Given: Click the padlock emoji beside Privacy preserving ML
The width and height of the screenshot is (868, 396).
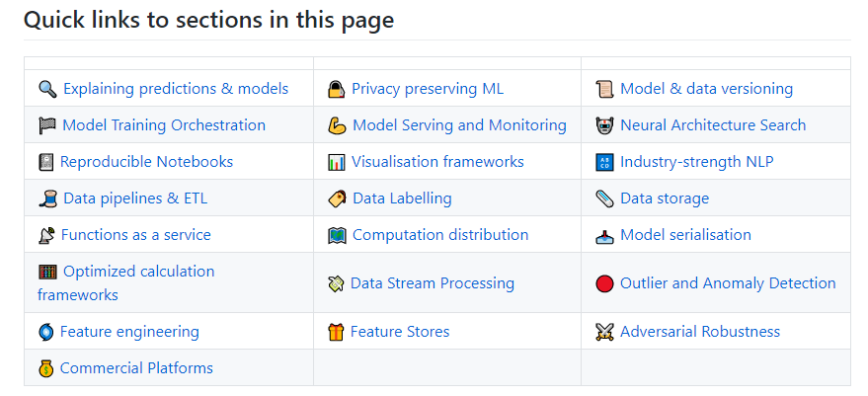Looking at the screenshot, I should tap(336, 89).
